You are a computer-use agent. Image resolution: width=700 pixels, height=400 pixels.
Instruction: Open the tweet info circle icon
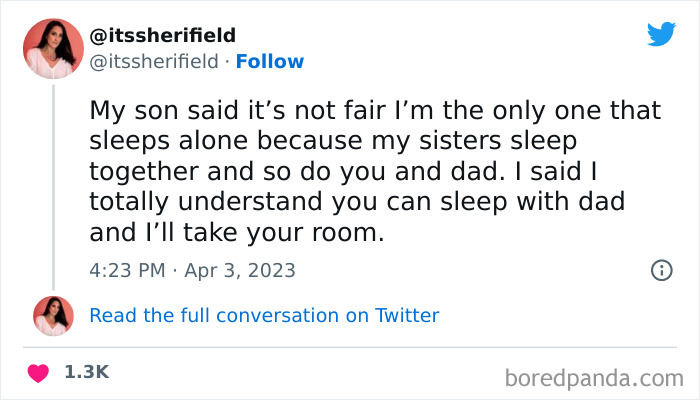click(660, 270)
